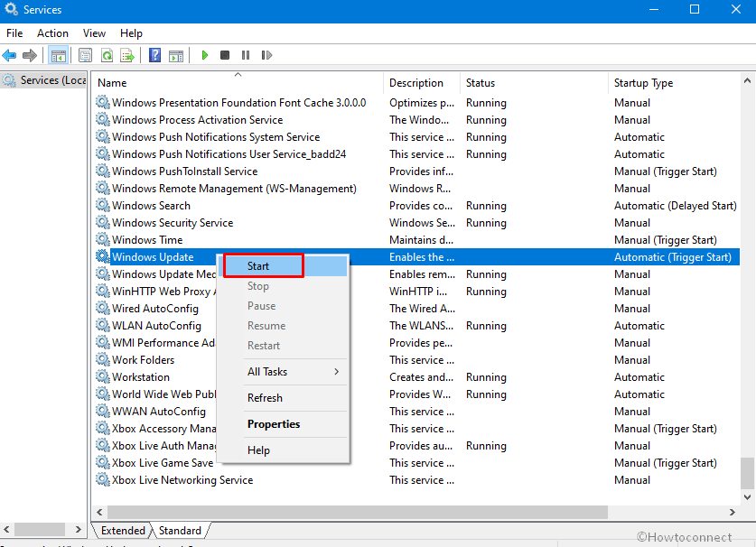This screenshot has width=756, height=547.
Task: Click the Stop Service square icon
Action: [x=225, y=55]
